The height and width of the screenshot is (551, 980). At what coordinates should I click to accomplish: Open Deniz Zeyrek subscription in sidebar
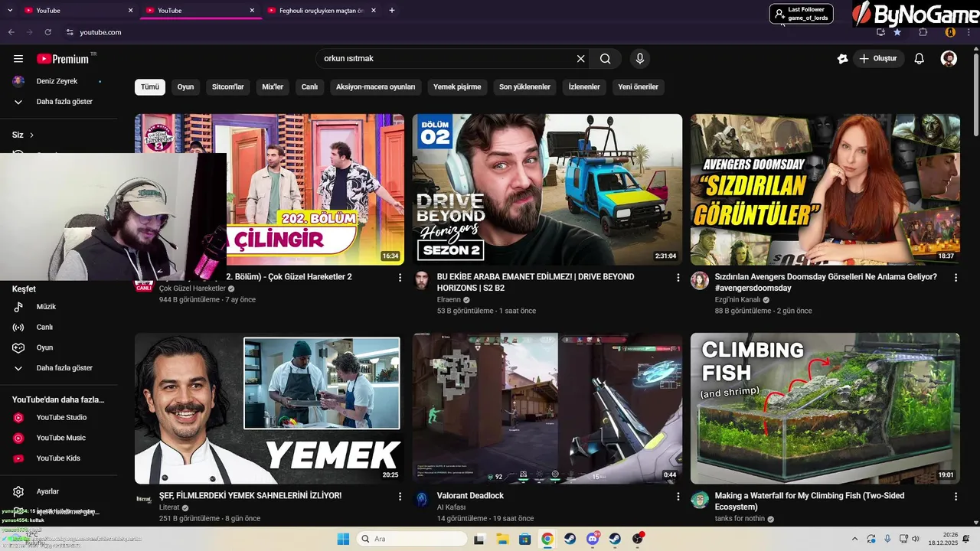coord(58,81)
